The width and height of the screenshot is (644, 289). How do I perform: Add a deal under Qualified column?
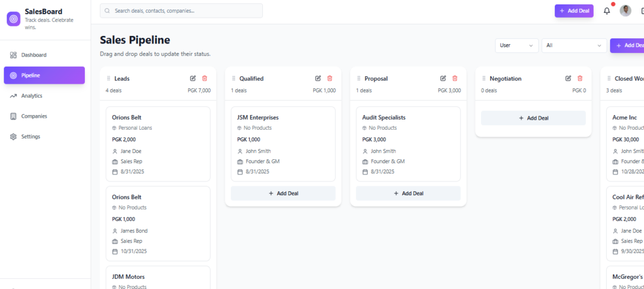point(283,193)
